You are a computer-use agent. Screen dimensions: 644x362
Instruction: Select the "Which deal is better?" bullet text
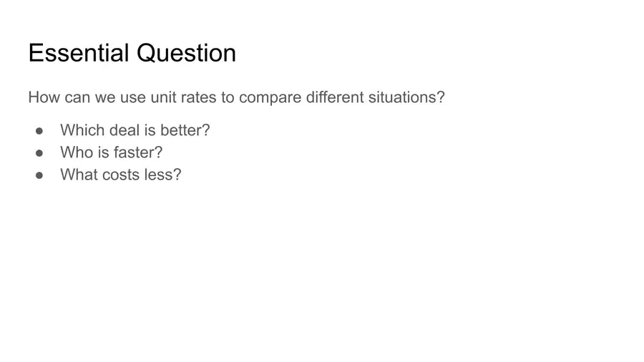tap(135, 130)
